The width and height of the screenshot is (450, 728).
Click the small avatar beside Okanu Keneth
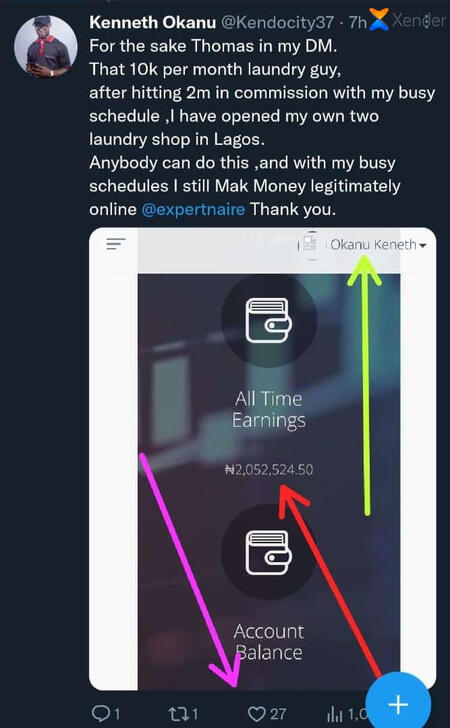310,244
